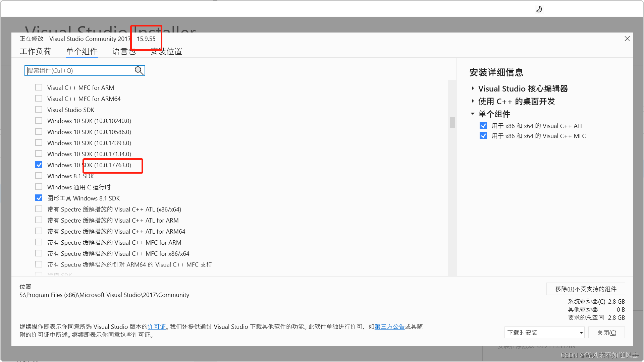Select 单个组件 tab

pyautogui.click(x=82, y=51)
